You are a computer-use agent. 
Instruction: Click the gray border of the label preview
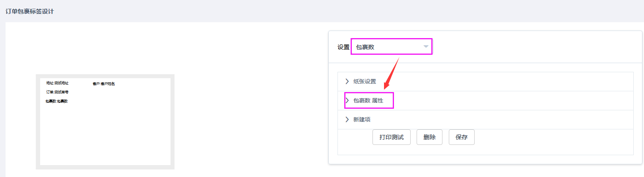(x=38, y=119)
